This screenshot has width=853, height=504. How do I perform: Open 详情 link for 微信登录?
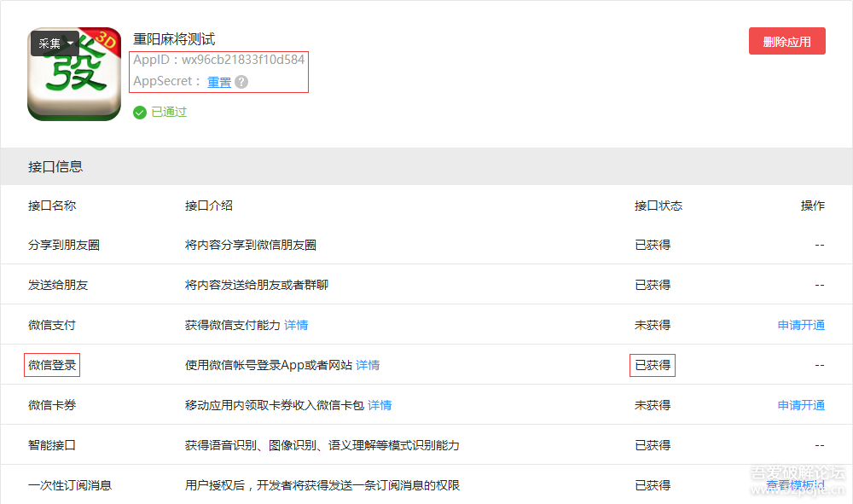(368, 365)
